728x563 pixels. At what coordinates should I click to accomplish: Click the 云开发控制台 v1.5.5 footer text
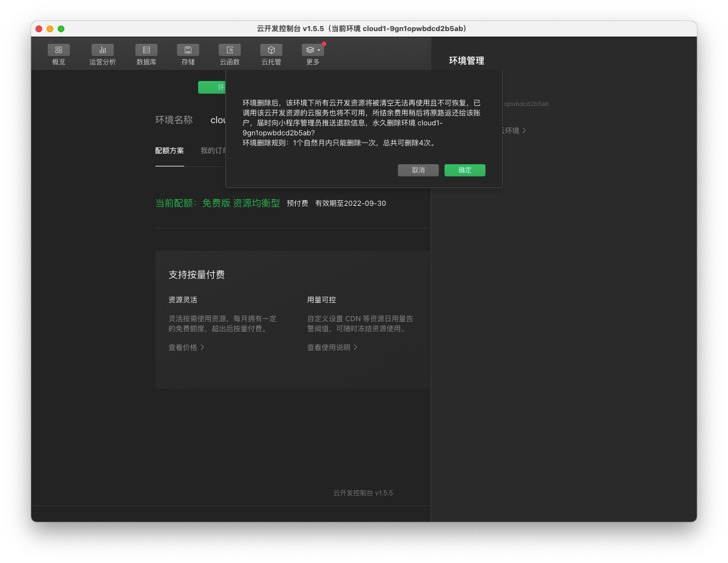pyautogui.click(x=362, y=493)
